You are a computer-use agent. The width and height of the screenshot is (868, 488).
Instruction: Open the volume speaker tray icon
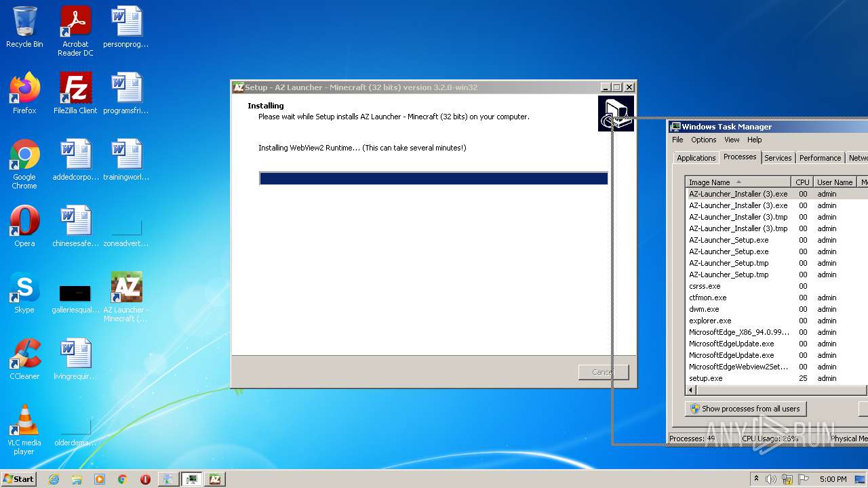tap(771, 479)
